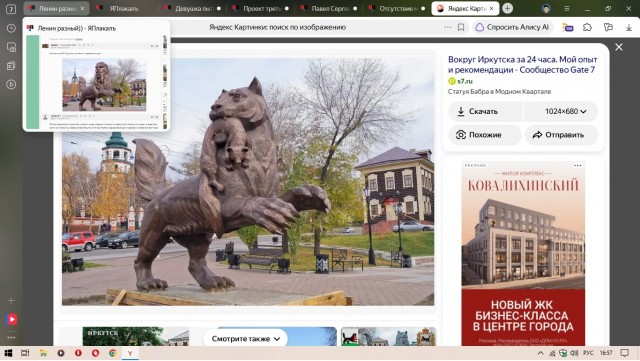640x361 pixels.
Task: Switch to the 'Девушка пыт' tab
Action: pos(192,8)
